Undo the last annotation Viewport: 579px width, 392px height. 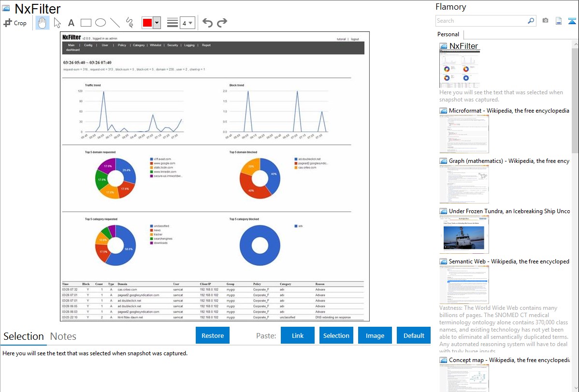[x=207, y=23]
